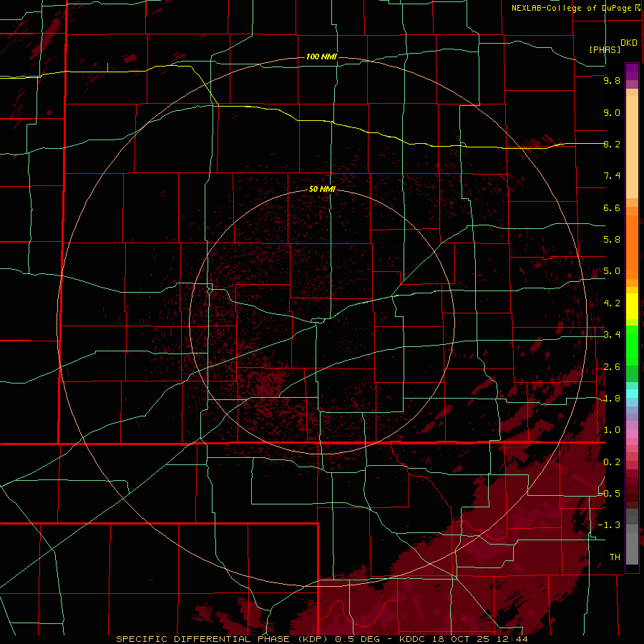The image size is (644, 644).
Task: Click the [PHAS] units label
Action: click(605, 49)
